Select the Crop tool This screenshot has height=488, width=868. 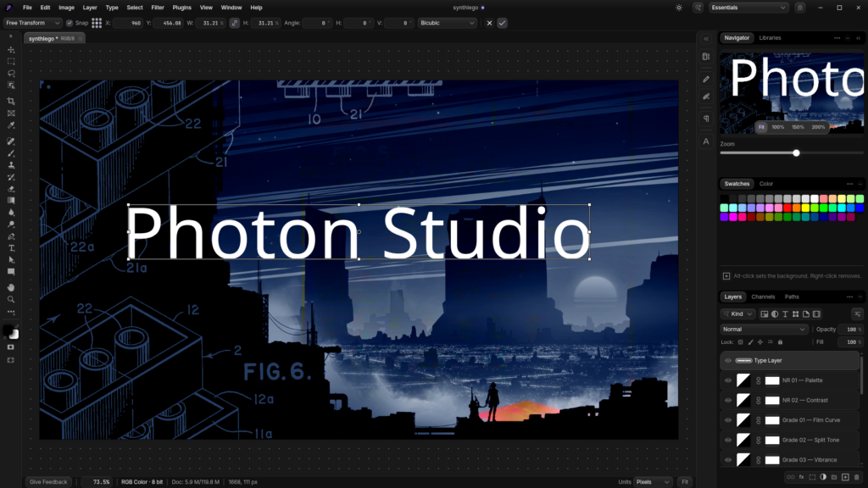(11, 102)
